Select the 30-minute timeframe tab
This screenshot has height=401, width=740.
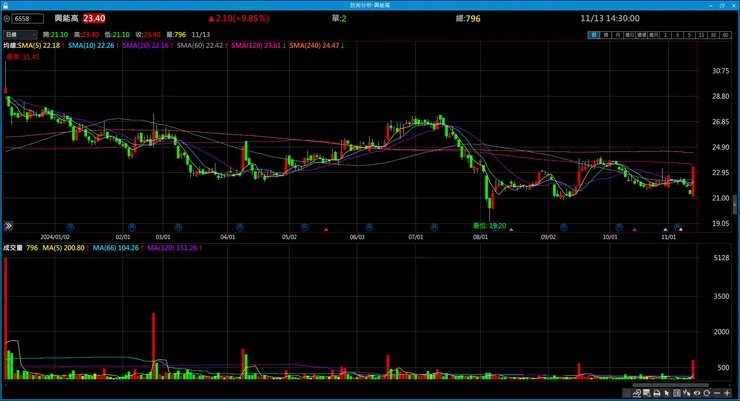click(714, 35)
